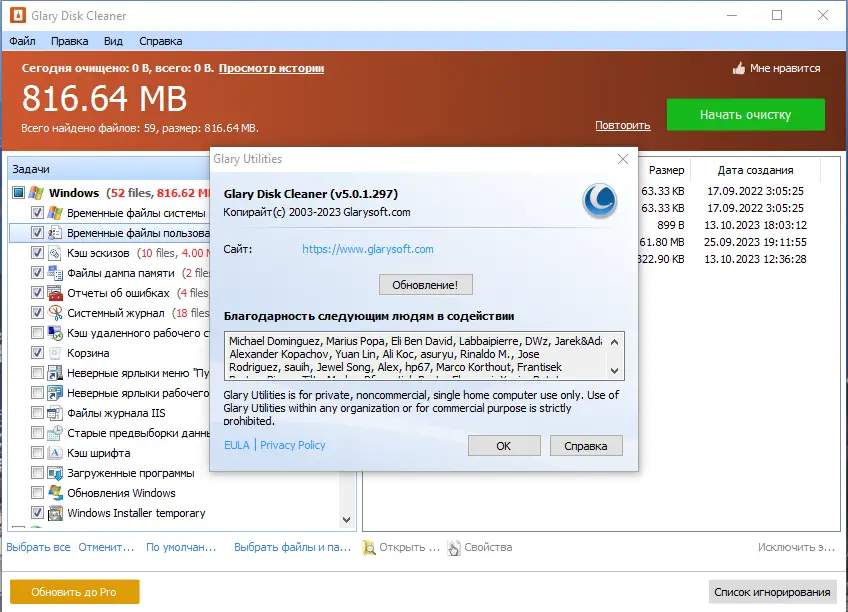Click the Кэш удаленного рабочего стола icon
The height and width of the screenshot is (612, 848).
click(x=55, y=333)
